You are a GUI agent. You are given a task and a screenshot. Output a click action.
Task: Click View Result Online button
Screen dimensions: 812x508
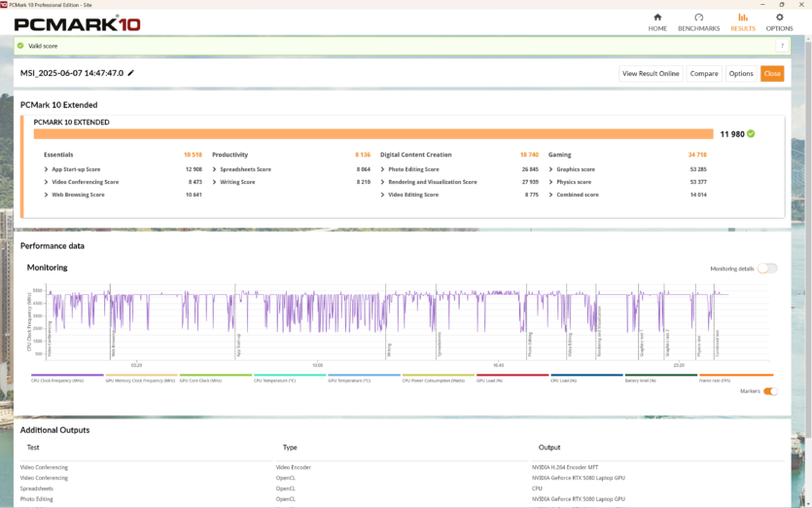point(651,74)
